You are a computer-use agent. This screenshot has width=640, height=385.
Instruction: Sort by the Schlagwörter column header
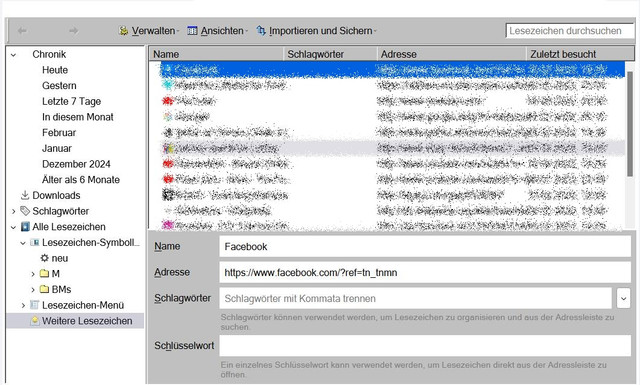(330, 54)
